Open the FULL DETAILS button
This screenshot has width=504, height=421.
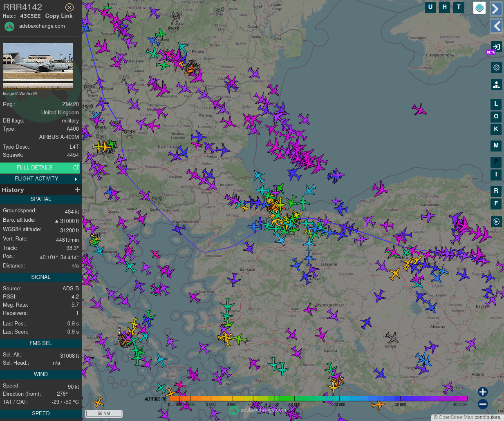point(40,167)
